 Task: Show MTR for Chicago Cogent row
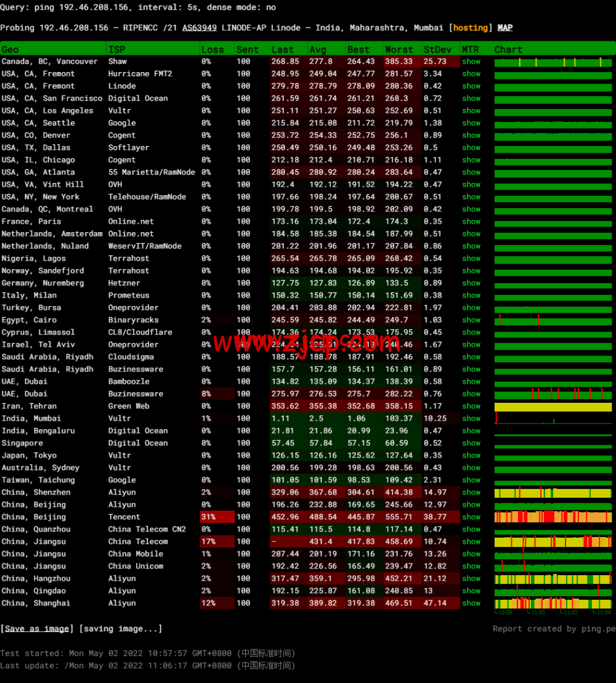tap(471, 160)
